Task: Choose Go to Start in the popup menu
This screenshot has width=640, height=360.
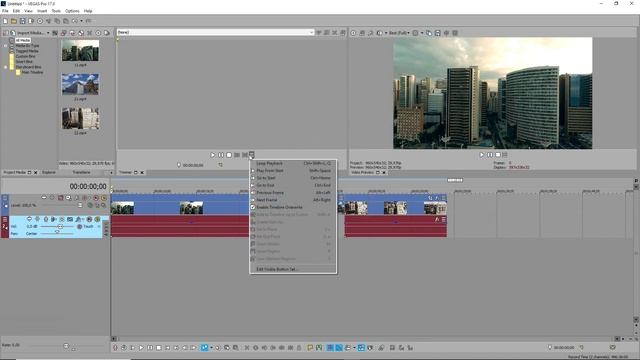Action: pyautogui.click(x=293, y=178)
